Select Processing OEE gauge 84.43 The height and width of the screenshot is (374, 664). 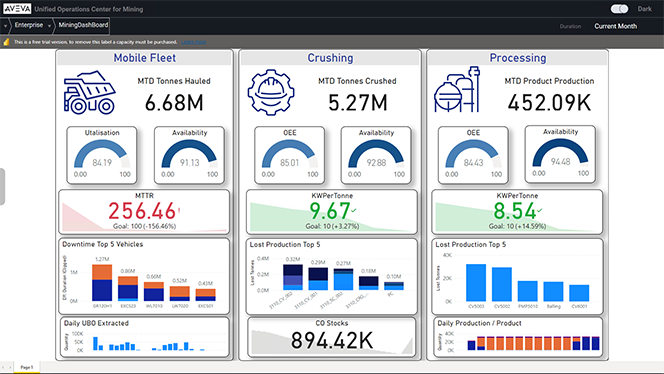tap(473, 155)
